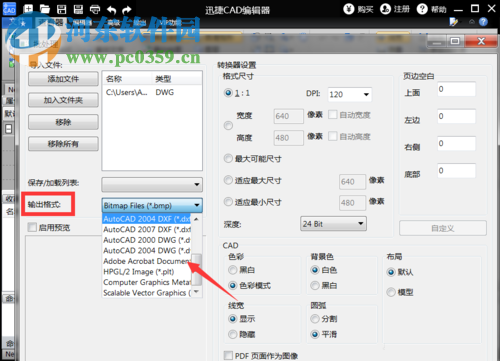Toggle 自动宽度 checkbox
The height and width of the screenshot is (361, 500).
(x=333, y=115)
